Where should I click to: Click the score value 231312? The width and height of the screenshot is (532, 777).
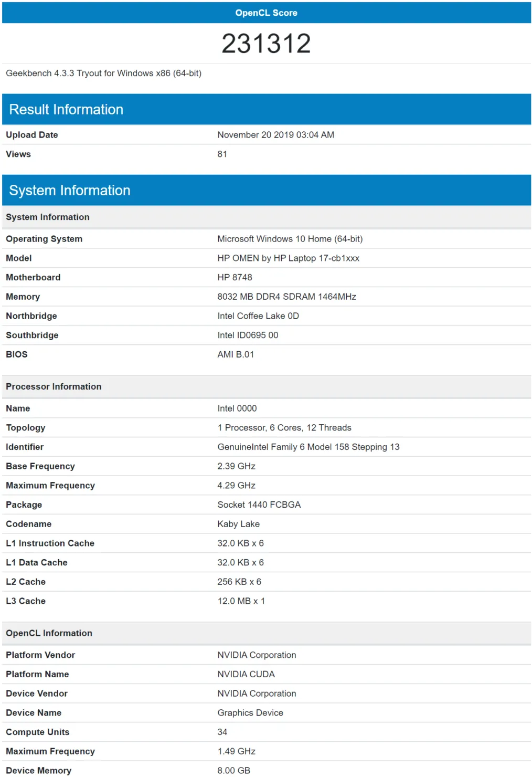tap(266, 44)
